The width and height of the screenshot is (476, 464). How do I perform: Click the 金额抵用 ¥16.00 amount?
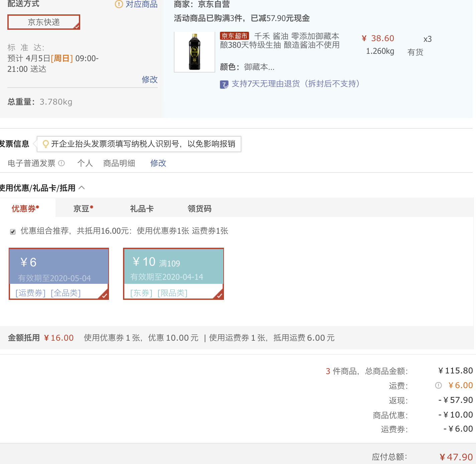[59, 338]
